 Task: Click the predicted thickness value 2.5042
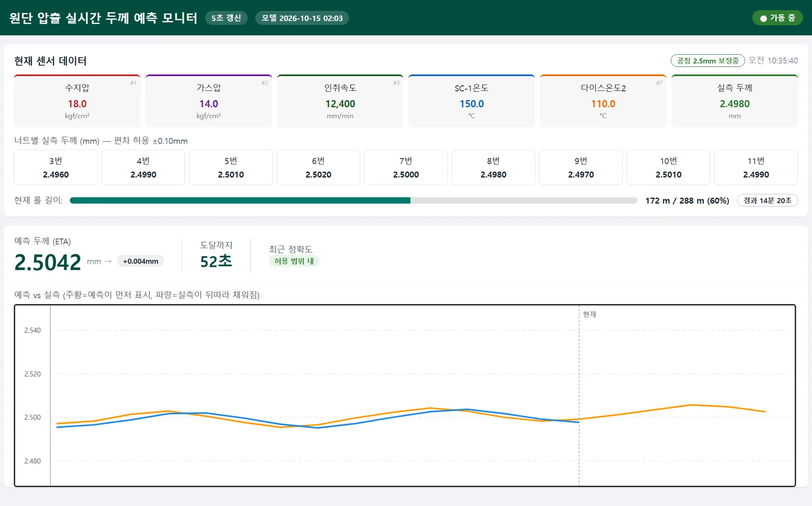(48, 262)
